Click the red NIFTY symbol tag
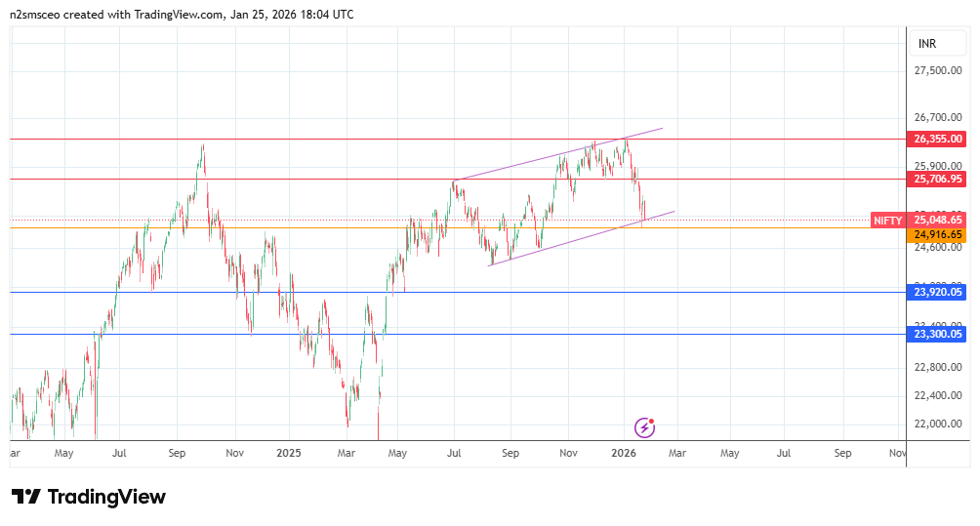980x526 pixels. pos(887,221)
